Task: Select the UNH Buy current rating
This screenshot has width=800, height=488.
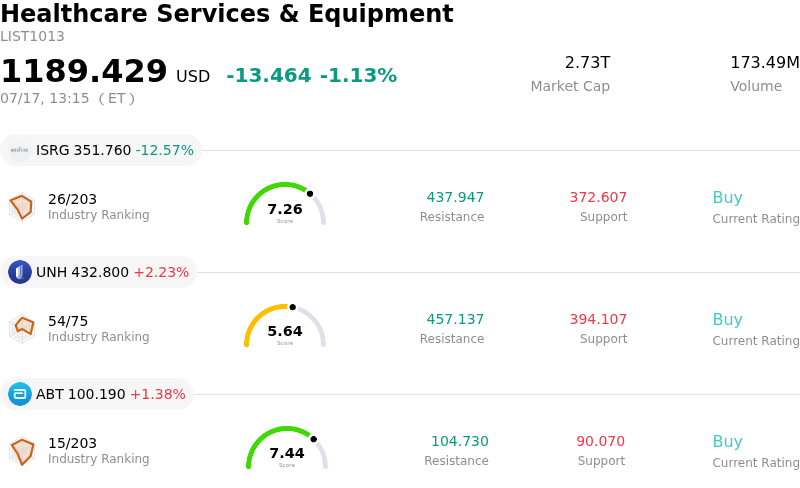Action: 728,320
